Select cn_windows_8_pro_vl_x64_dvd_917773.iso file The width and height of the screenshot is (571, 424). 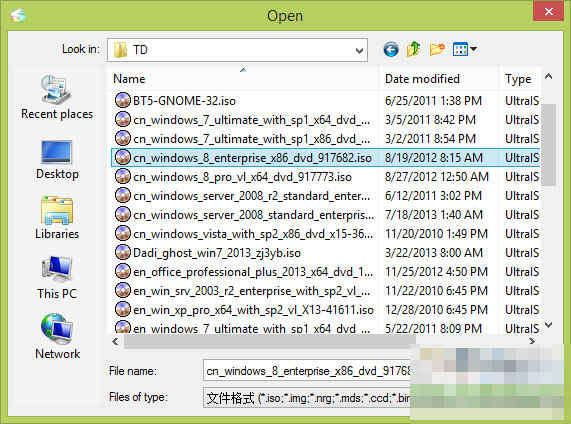tap(242, 177)
